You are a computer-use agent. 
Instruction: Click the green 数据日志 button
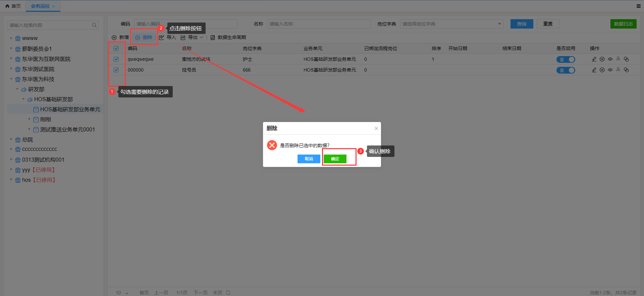pyautogui.click(x=623, y=24)
